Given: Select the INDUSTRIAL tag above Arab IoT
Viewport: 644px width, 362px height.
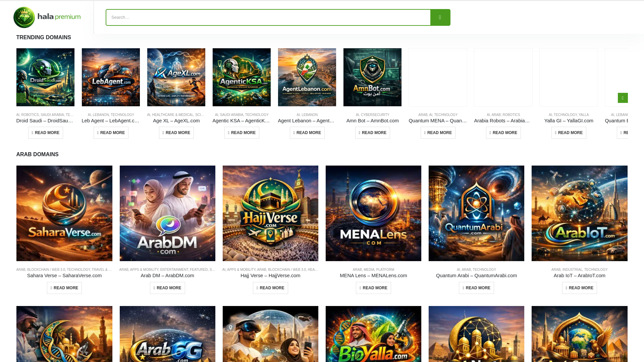Looking at the screenshot, I should 572,270.
